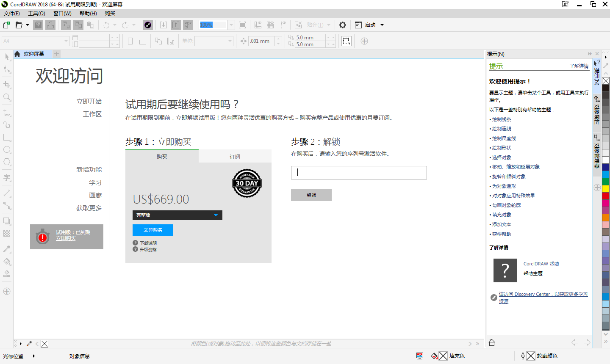Expand the 单位 units combo box
This screenshot has width=610, height=364.
coord(230,41)
